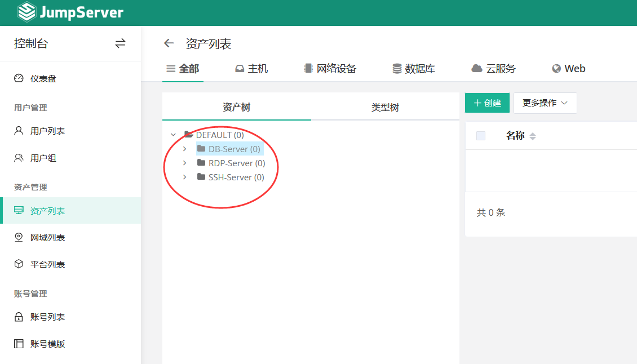Viewport: 637px width, 364px height.
Task: Switch to the 云服务 tab
Action: coord(493,69)
